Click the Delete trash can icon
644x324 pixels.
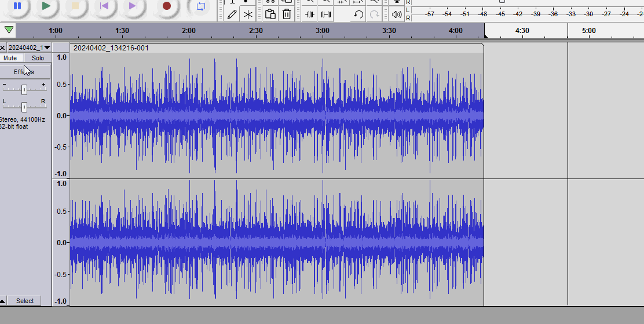pyautogui.click(x=287, y=14)
